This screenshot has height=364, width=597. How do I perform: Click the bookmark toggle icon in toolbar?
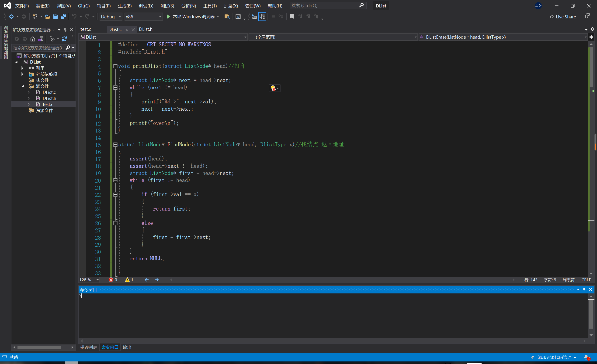[x=292, y=17]
